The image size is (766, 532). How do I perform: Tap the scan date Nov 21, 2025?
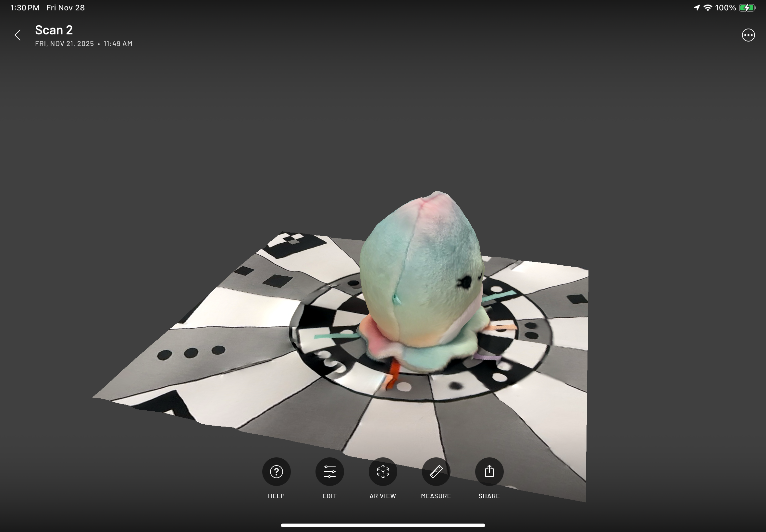click(x=64, y=44)
